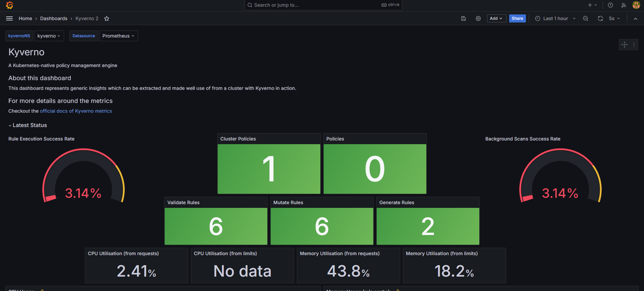
Task: Refresh the dashboard
Action: pos(600,18)
